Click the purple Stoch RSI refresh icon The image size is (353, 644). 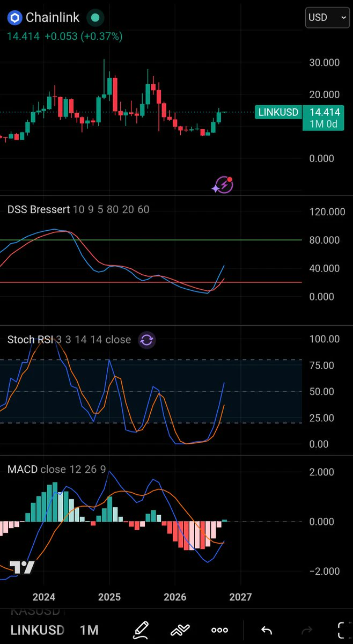[x=147, y=339]
